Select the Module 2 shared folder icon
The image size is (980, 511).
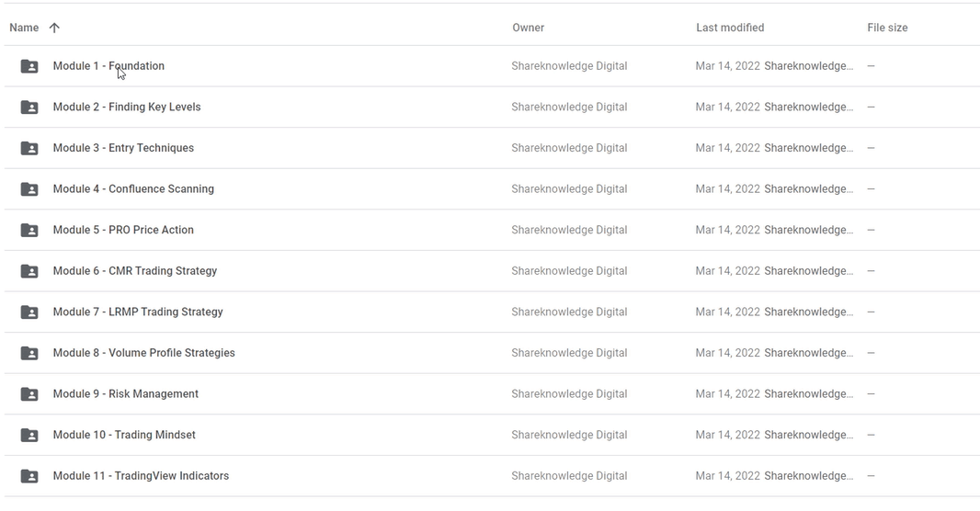(x=29, y=108)
